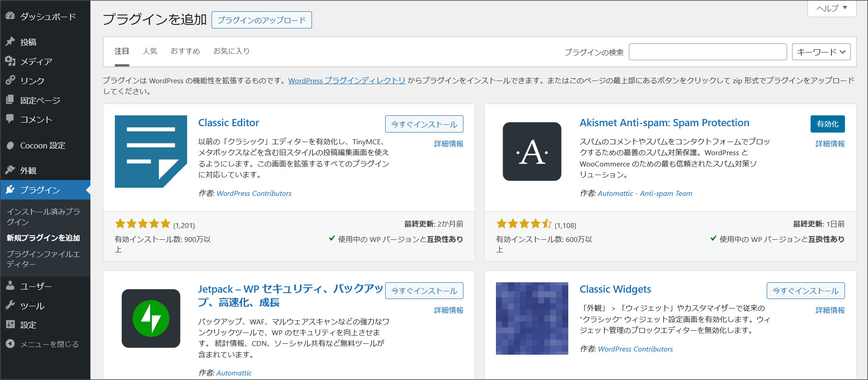Open 外観 menu item
The image size is (868, 380).
28,171
